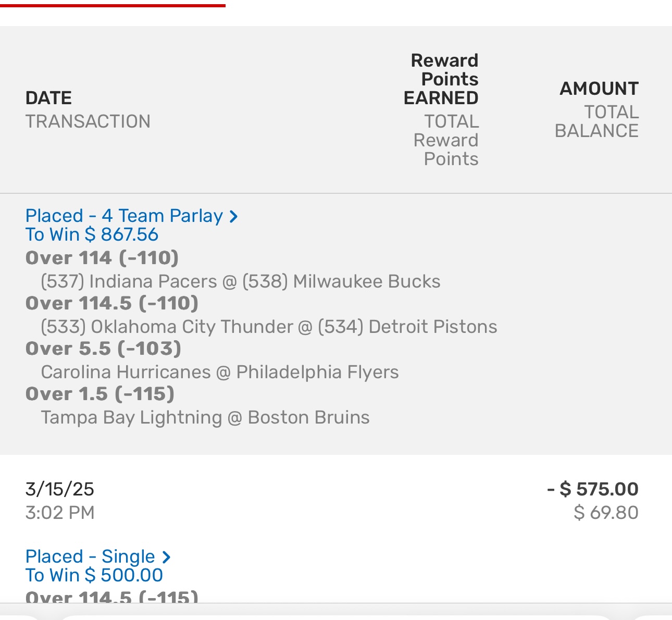The height and width of the screenshot is (620, 672).
Task: Expand the Placed - Single chevron arrow
Action: [166, 557]
